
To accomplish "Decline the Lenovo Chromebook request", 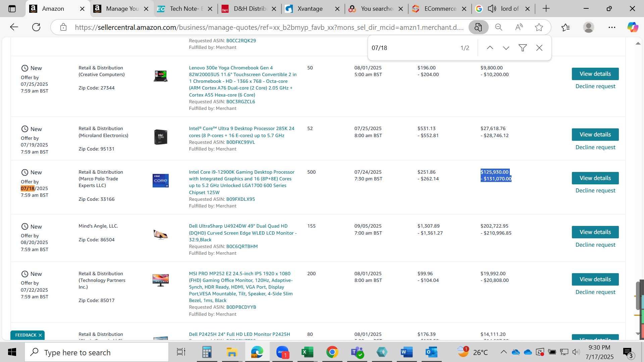I will click(x=595, y=86).
